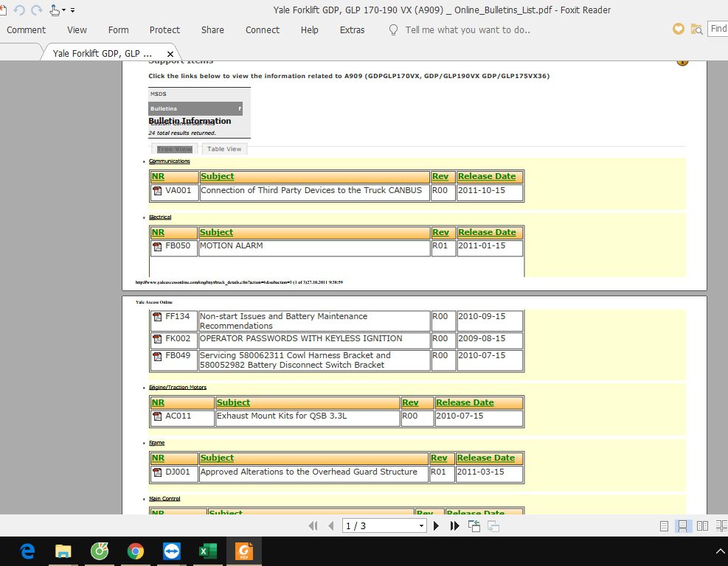Click the Electrical category link

160,217
